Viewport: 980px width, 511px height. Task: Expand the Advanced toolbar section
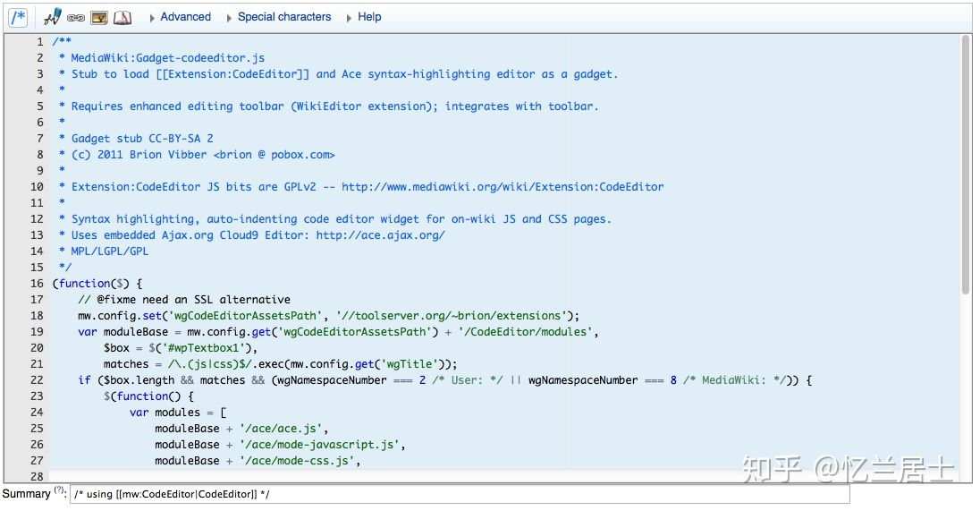point(181,17)
